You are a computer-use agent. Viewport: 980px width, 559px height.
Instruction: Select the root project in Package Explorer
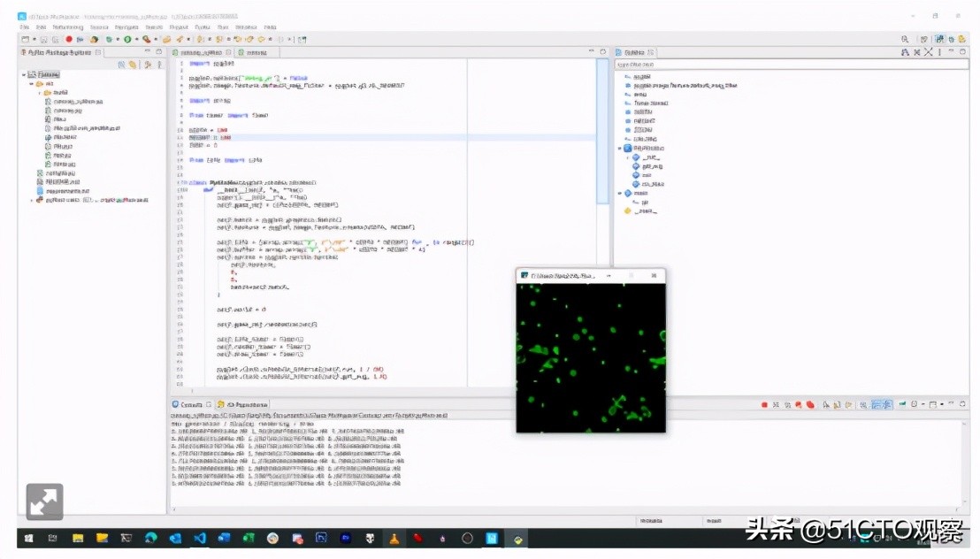pos(44,74)
